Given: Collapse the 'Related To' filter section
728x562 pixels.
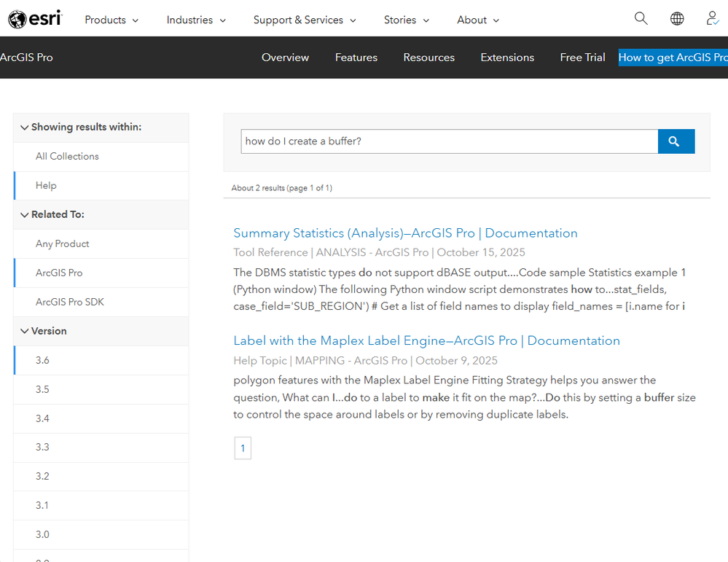Looking at the screenshot, I should 24,214.
